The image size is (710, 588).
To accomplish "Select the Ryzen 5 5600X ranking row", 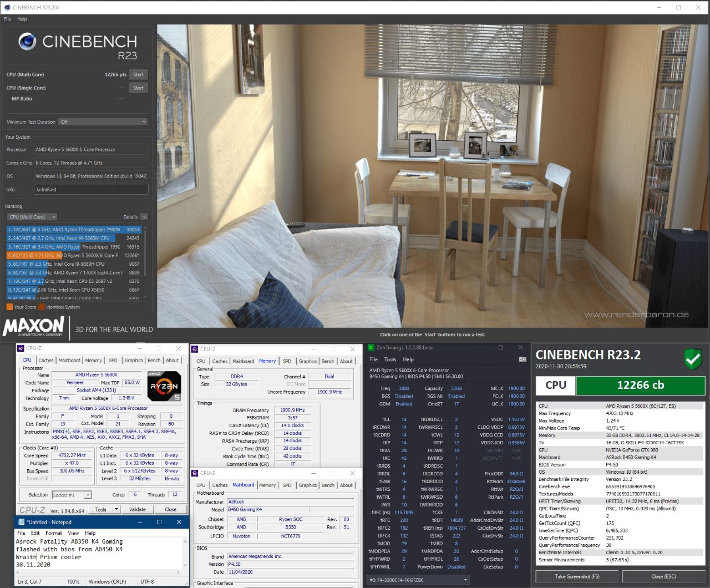I will click(74, 255).
